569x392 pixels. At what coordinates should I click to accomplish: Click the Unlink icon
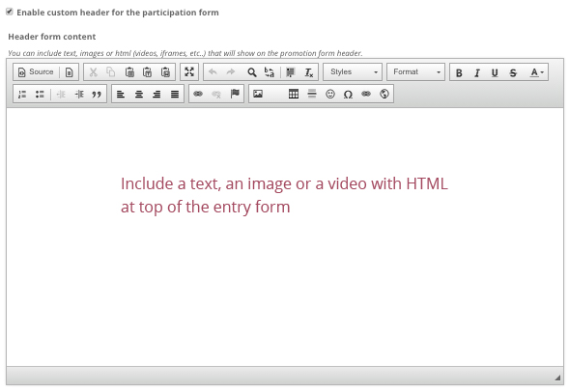coord(216,95)
